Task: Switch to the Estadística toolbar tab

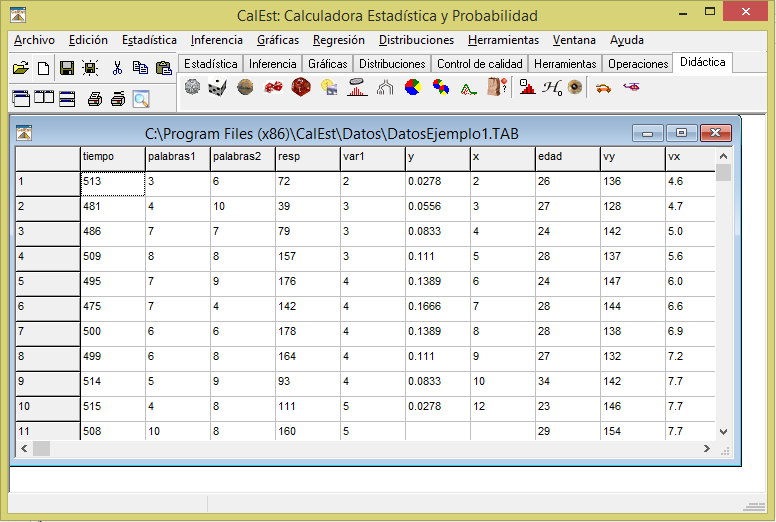Action: 210,64
